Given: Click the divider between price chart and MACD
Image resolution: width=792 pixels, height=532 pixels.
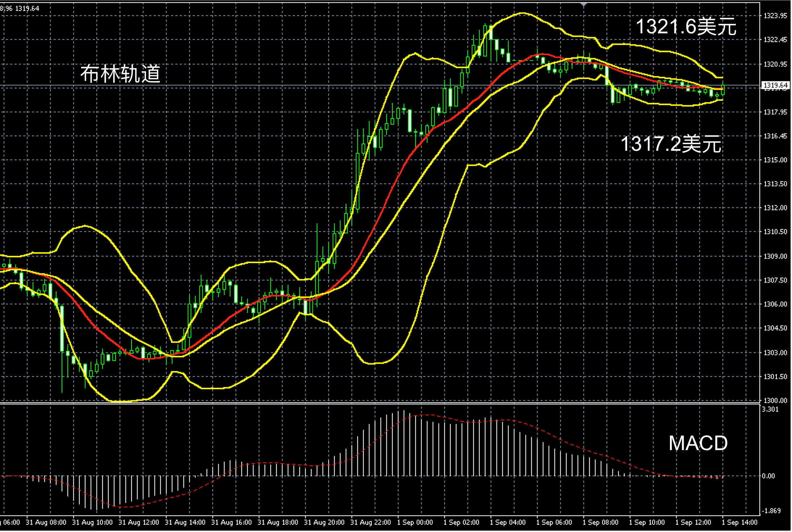Looking at the screenshot, I should (x=380, y=403).
